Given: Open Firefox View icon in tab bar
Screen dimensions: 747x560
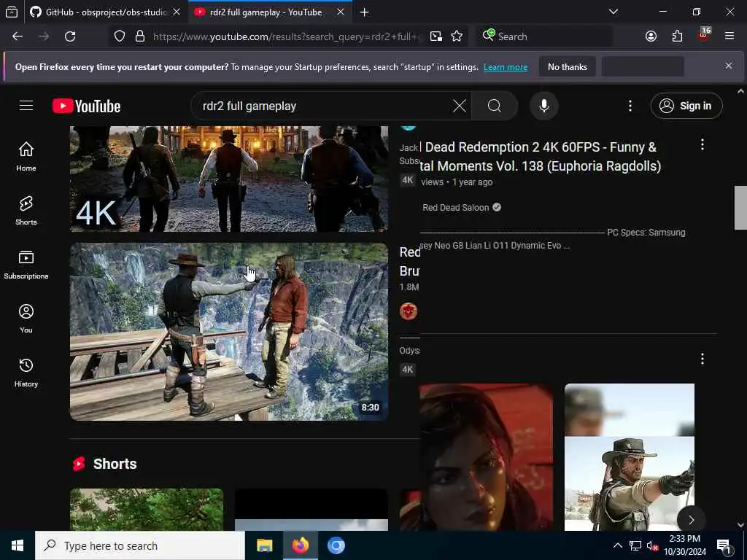Looking at the screenshot, I should coord(12,12).
